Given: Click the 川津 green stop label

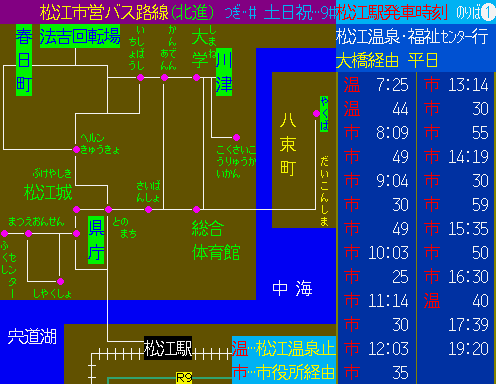Looking at the screenshot, I should pos(224,72).
